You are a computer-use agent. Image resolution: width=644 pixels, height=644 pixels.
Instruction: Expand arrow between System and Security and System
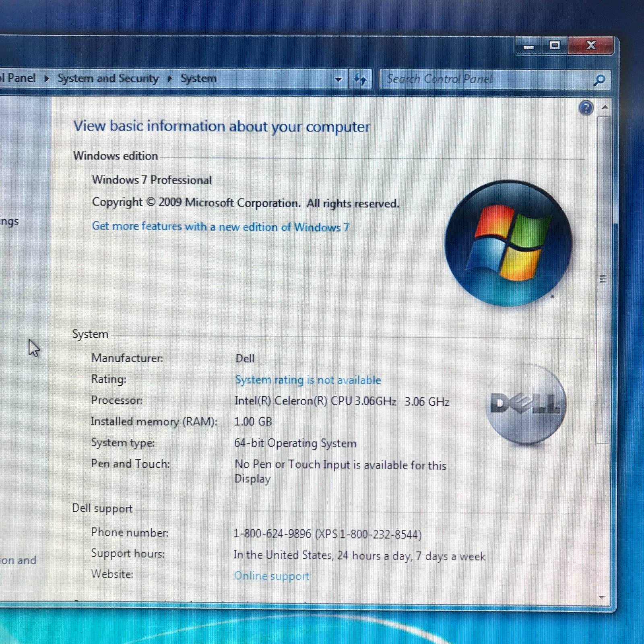[170, 78]
